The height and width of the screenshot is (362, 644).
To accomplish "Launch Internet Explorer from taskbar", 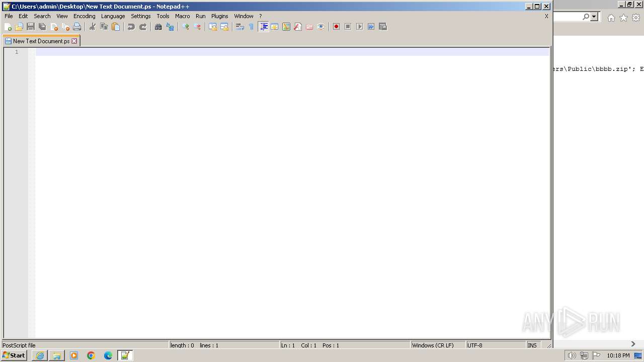I will 40,355.
